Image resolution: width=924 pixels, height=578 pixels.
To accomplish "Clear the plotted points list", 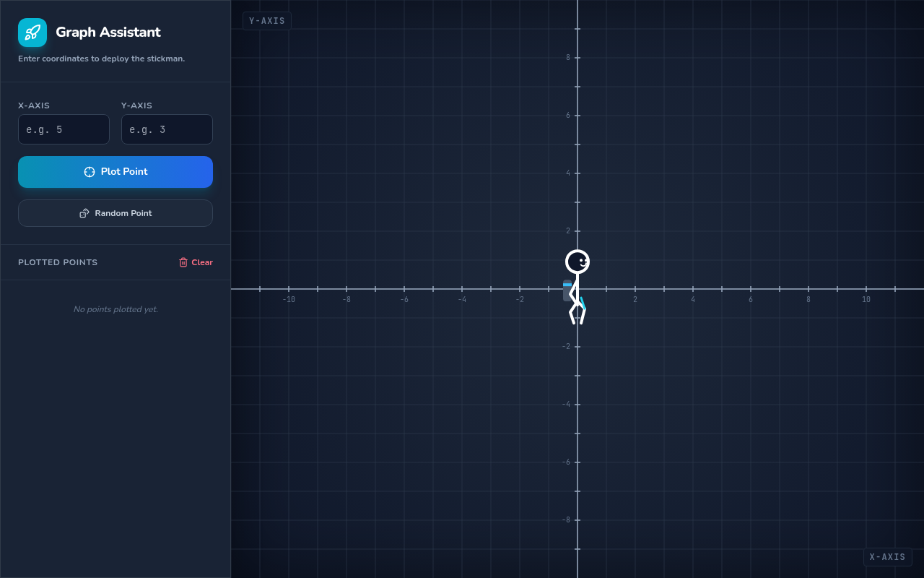I will [196, 262].
